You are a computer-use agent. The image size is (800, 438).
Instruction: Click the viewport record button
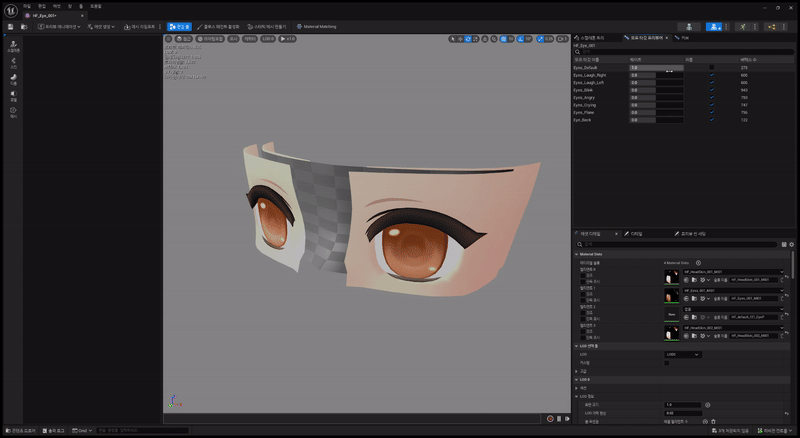[x=549, y=418]
